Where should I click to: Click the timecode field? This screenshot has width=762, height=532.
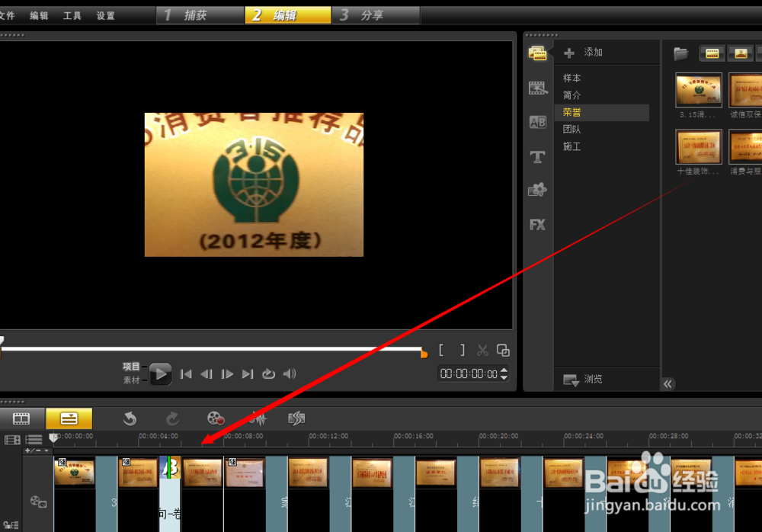(x=469, y=373)
